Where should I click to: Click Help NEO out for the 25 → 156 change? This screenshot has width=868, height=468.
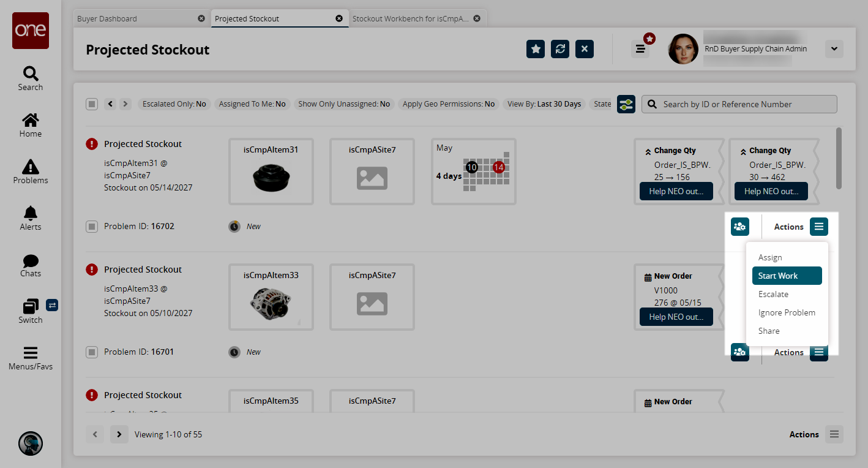[x=676, y=191]
